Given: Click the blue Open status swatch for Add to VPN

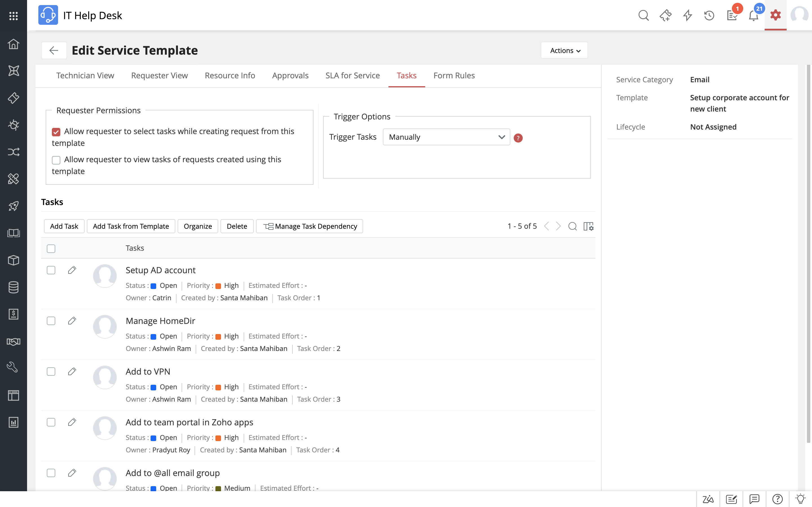Looking at the screenshot, I should 154,387.
